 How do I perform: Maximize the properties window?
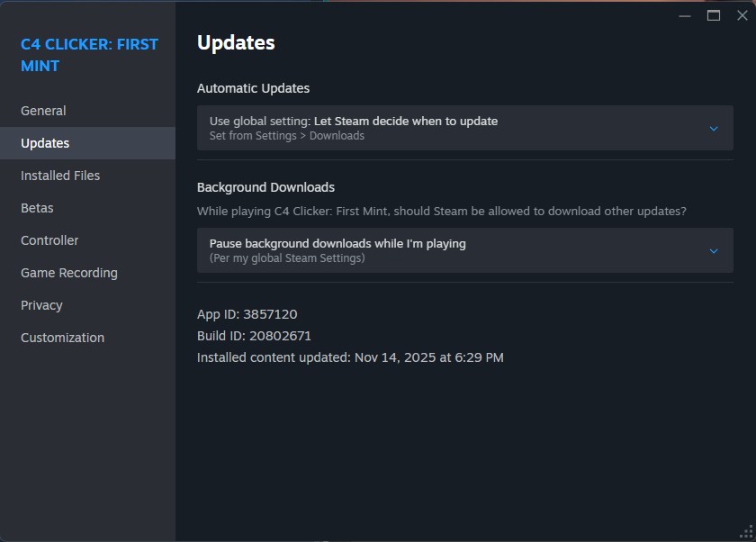pyautogui.click(x=714, y=15)
